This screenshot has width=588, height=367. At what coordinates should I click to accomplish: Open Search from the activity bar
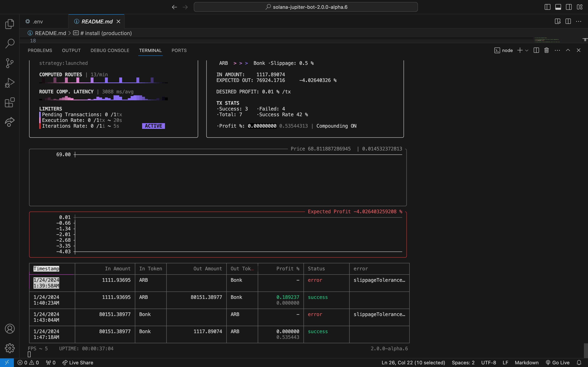[9, 43]
